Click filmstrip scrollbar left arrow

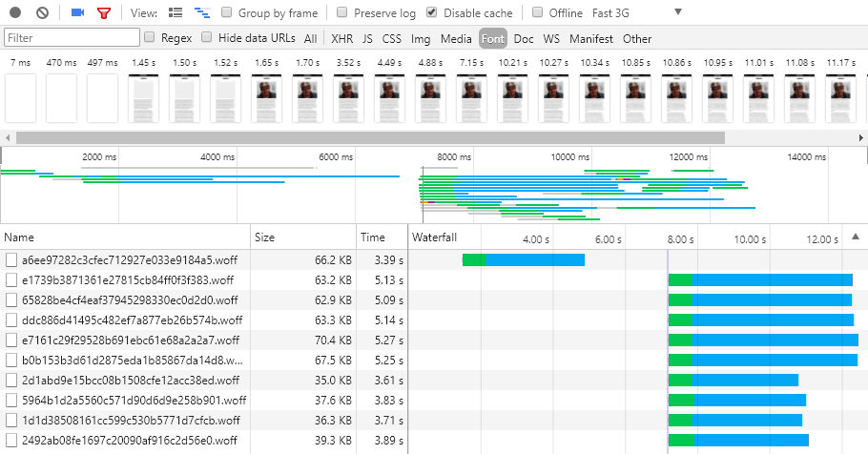pos(8,137)
